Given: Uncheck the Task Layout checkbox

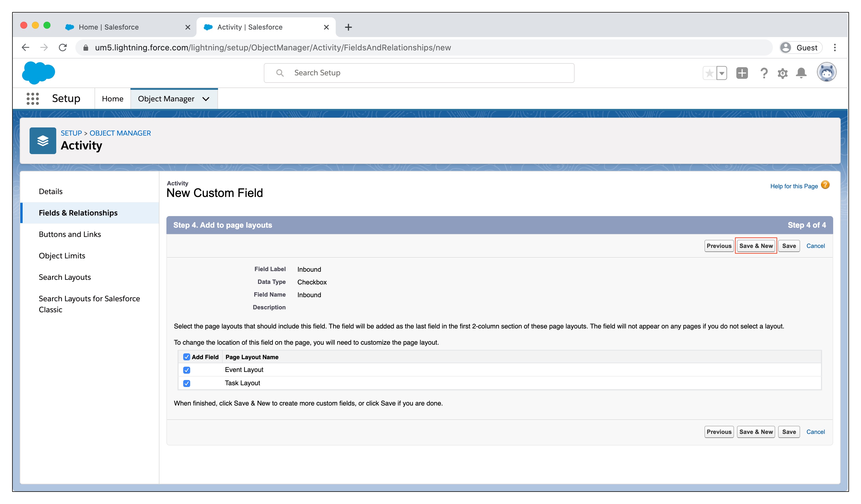Looking at the screenshot, I should [x=187, y=384].
